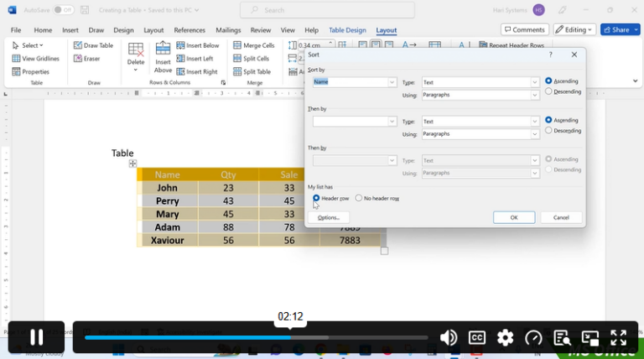Select Header row option
Screen dimensions: 644x359
click(316, 198)
